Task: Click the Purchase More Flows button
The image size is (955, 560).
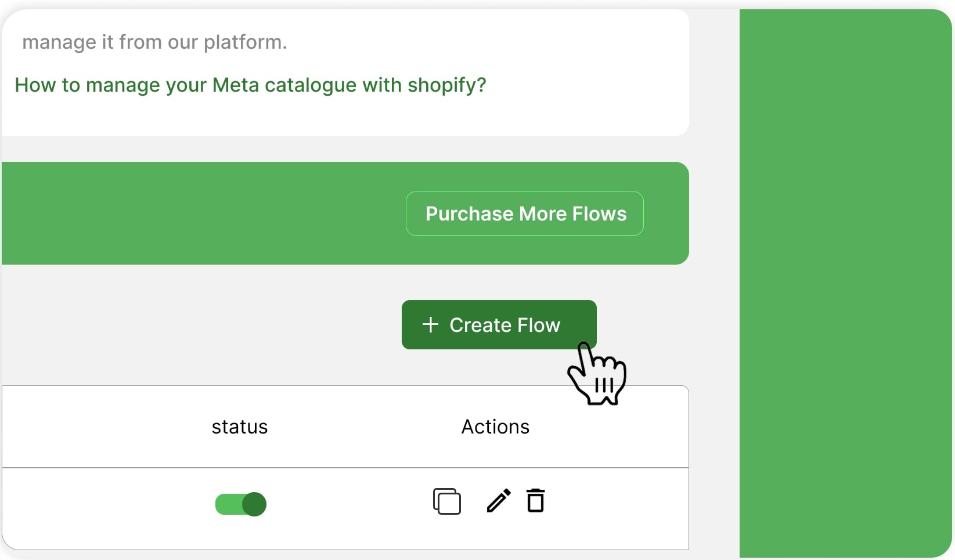Action: 525,214
